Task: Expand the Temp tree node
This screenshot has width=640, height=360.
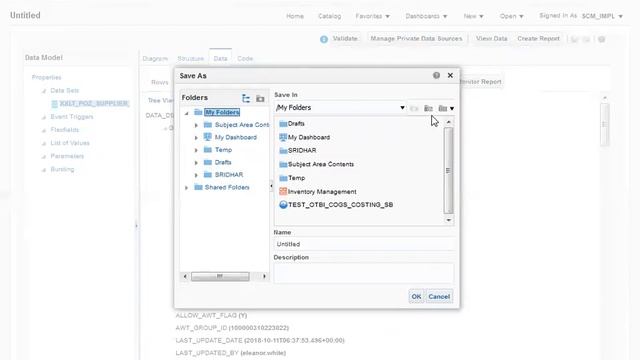Action: (x=196, y=150)
